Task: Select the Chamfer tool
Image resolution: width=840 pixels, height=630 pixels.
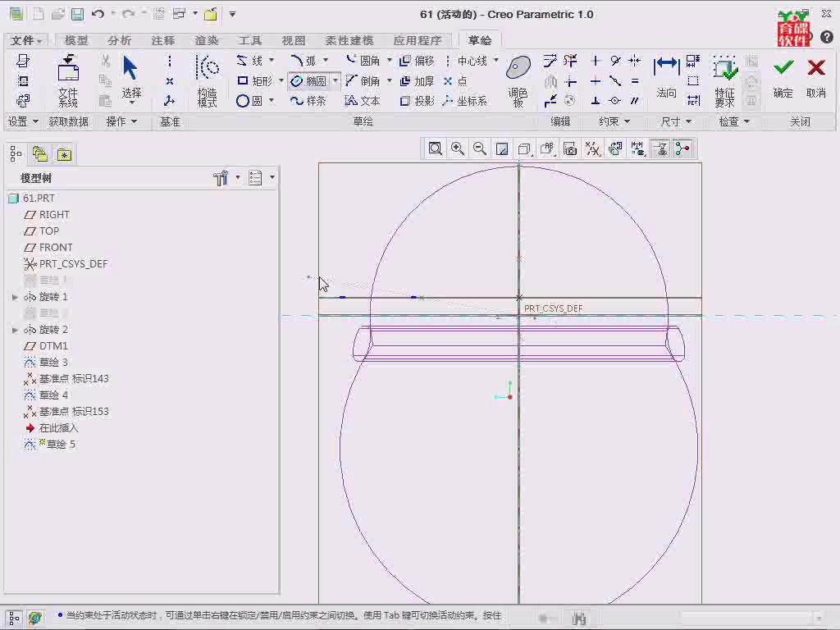Action: tap(363, 81)
